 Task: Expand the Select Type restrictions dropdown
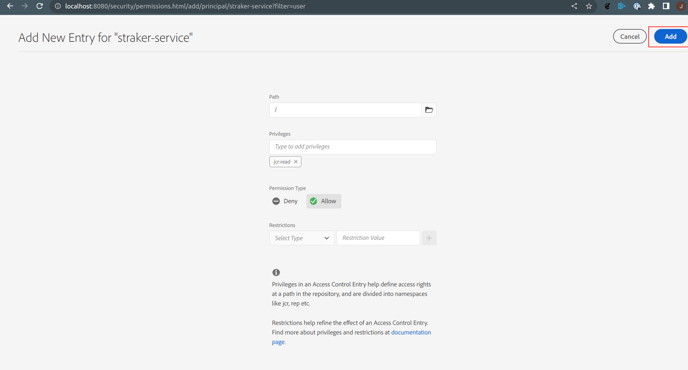coord(301,238)
